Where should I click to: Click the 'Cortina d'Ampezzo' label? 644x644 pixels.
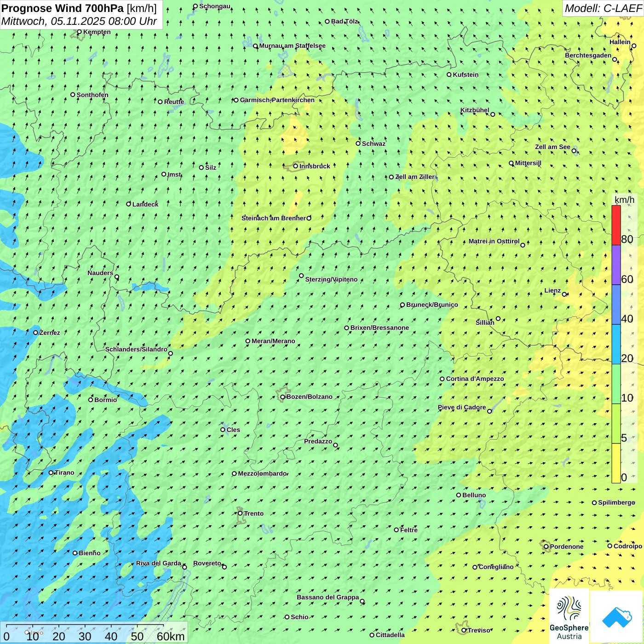pyautogui.click(x=475, y=379)
